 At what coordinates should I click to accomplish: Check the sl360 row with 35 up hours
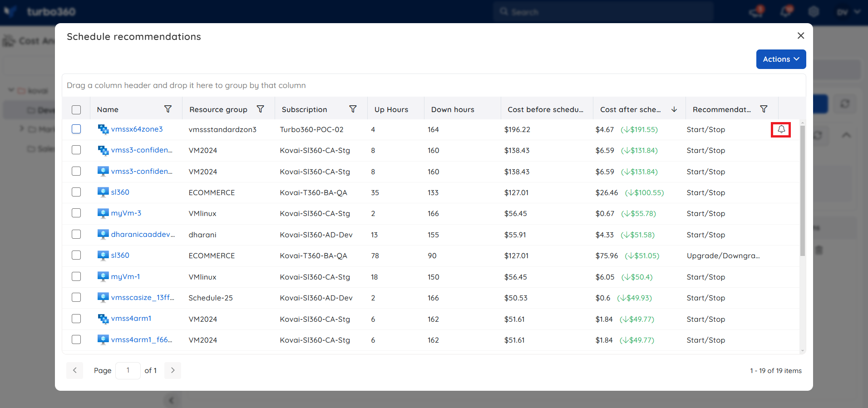[76, 192]
